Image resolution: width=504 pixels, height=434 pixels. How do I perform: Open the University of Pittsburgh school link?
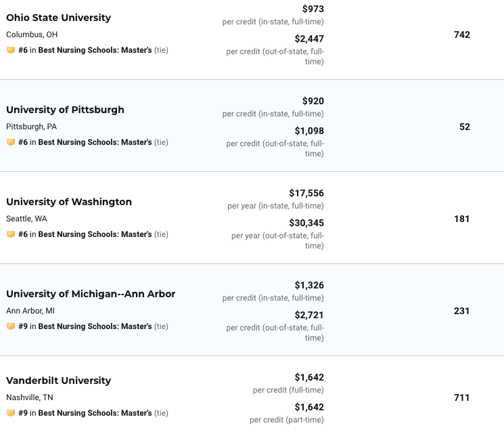(65, 110)
